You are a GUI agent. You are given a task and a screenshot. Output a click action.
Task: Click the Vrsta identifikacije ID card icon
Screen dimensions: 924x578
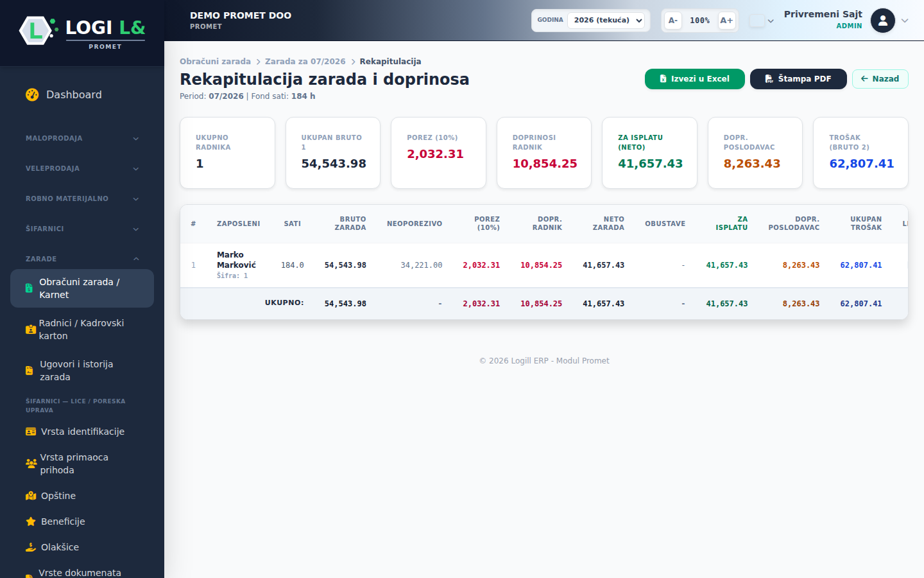pyautogui.click(x=31, y=432)
